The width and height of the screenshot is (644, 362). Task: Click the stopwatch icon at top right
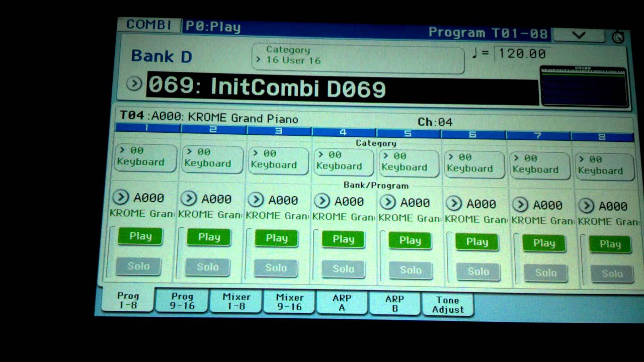pyautogui.click(x=618, y=37)
